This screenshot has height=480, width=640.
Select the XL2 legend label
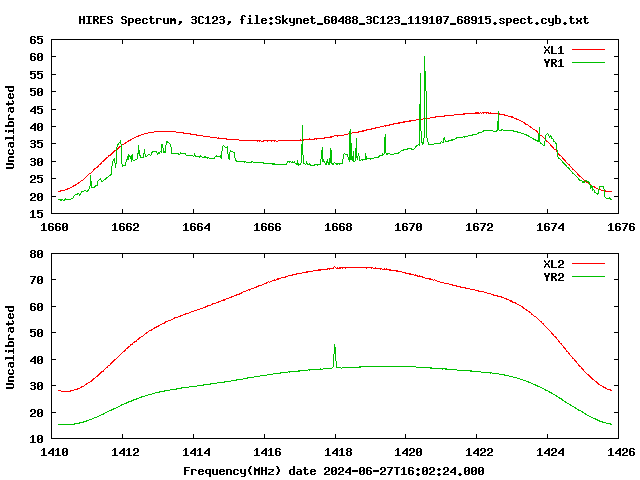(x=553, y=264)
